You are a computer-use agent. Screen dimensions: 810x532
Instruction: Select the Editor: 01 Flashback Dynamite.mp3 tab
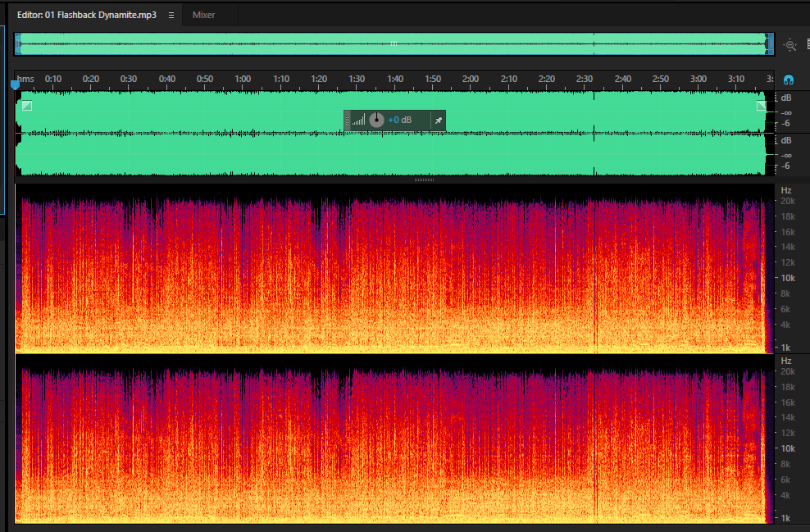pos(87,15)
